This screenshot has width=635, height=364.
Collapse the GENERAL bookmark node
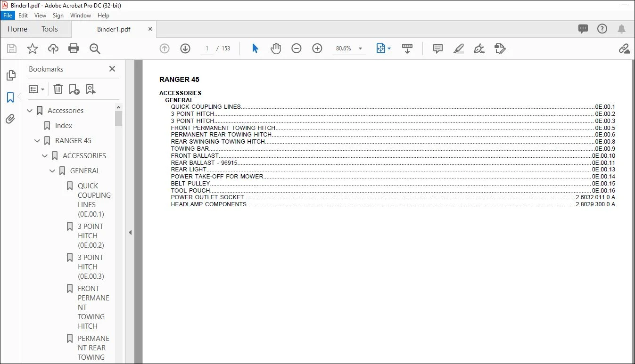coord(53,171)
